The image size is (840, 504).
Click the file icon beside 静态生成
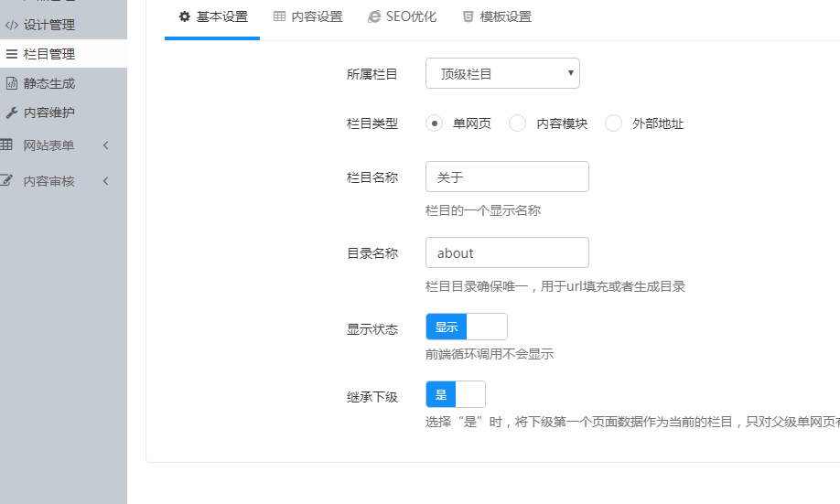coord(11,83)
